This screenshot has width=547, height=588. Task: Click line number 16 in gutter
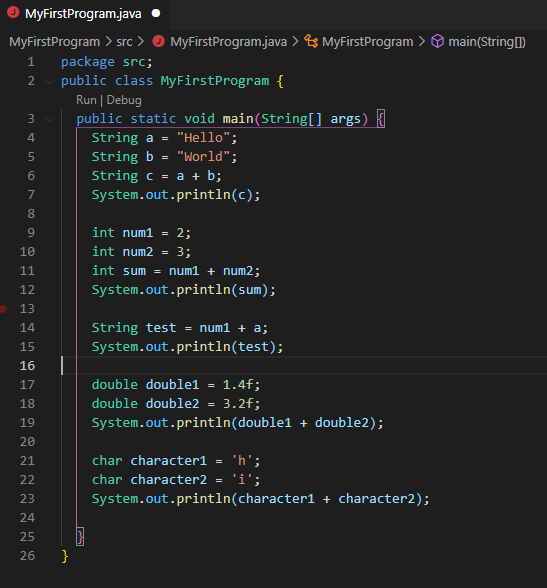point(27,366)
